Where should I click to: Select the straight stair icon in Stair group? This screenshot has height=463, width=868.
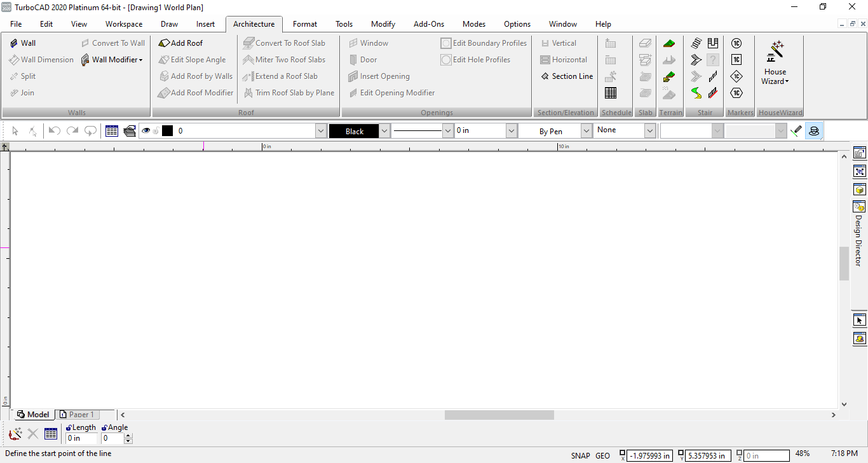coord(696,43)
